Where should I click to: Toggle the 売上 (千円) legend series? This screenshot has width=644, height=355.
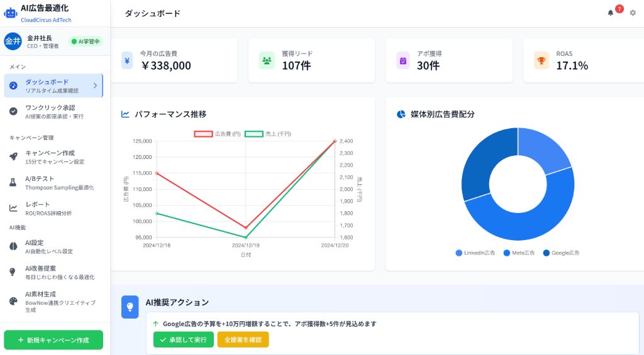coord(268,134)
